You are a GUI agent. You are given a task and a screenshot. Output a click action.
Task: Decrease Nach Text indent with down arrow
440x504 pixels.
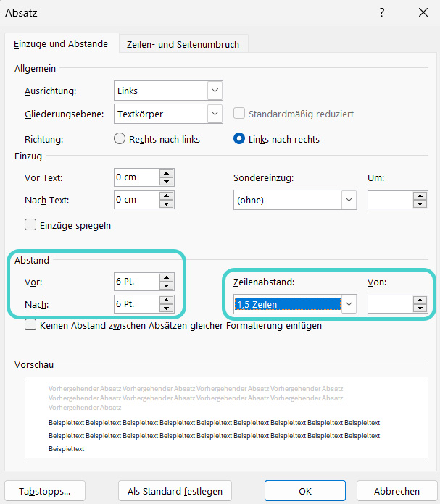click(x=167, y=204)
